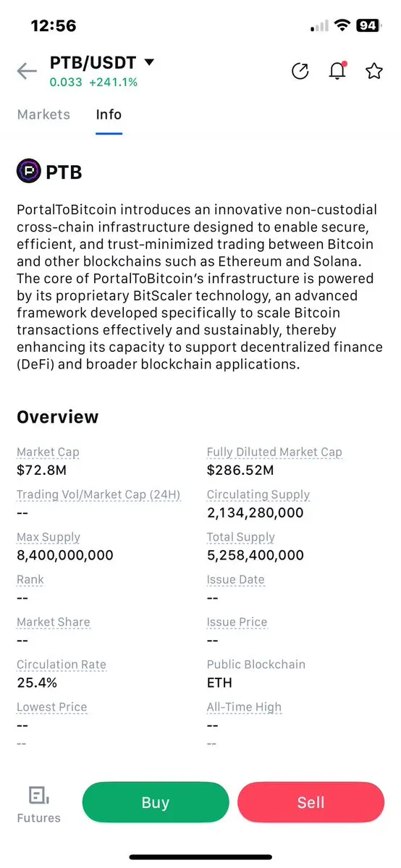The width and height of the screenshot is (401, 868).
Task: Show the Market Cap term explanation
Action: [x=48, y=452]
